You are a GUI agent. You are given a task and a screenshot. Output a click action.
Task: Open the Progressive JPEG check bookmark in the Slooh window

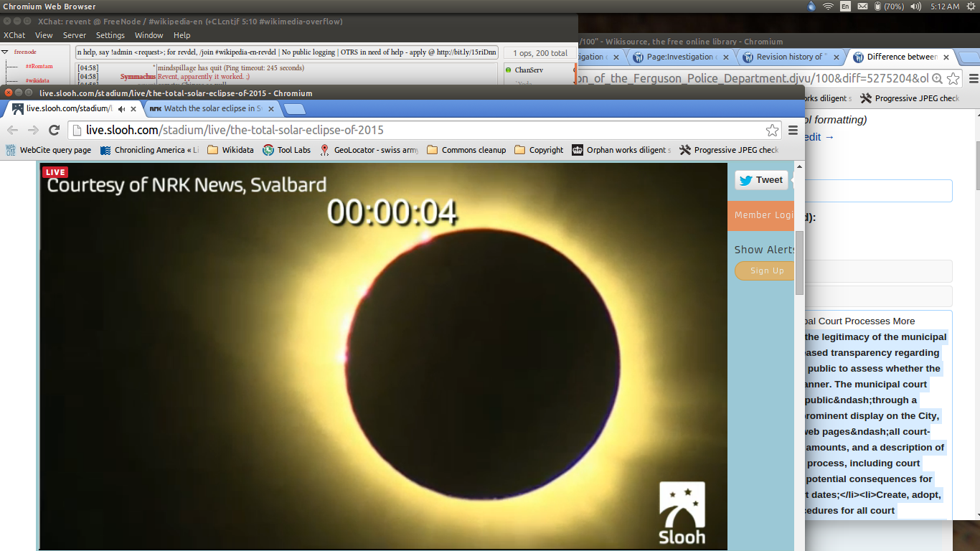(729, 150)
